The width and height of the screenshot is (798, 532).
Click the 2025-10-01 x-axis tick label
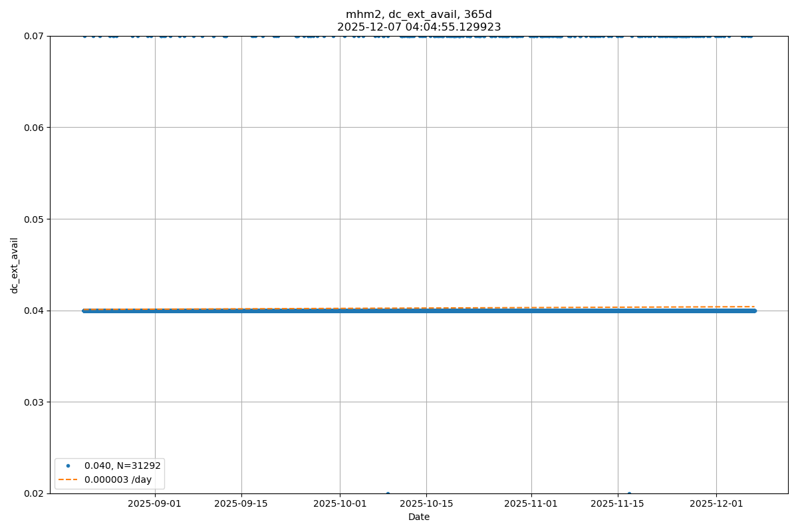point(340,503)
